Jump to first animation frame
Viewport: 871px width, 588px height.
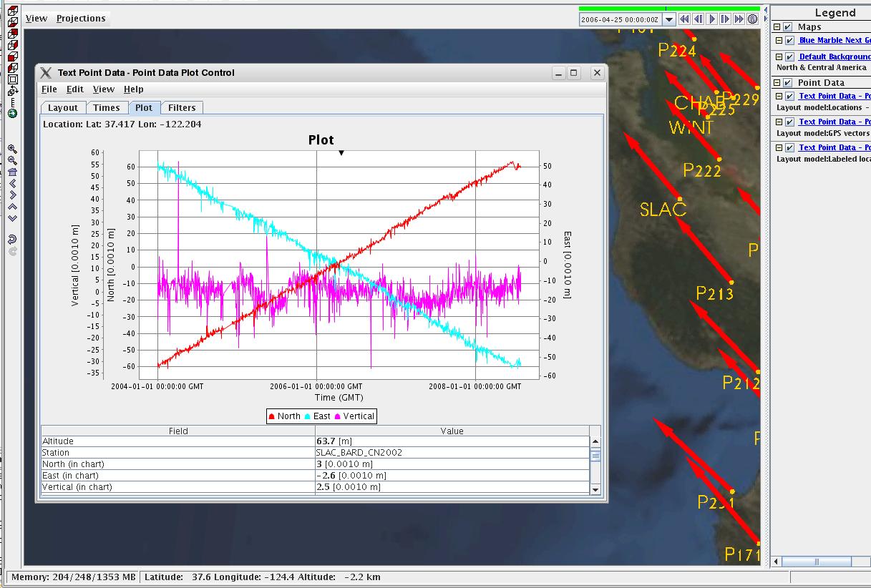coord(684,19)
